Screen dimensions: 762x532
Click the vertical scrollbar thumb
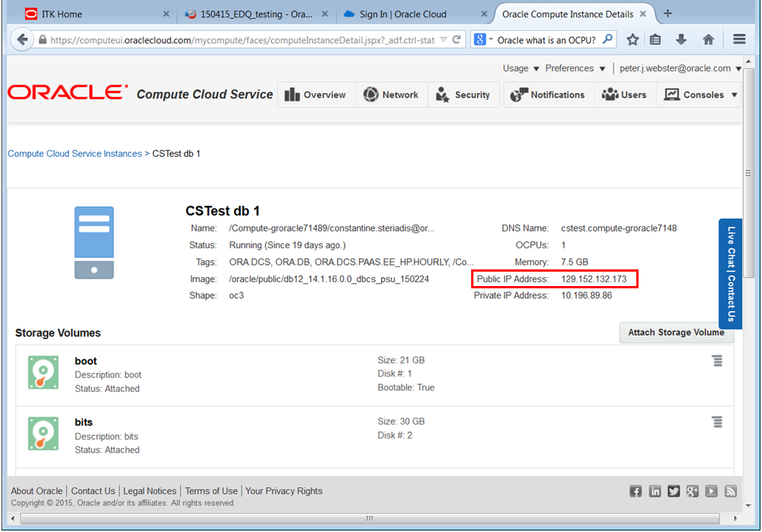point(748,173)
